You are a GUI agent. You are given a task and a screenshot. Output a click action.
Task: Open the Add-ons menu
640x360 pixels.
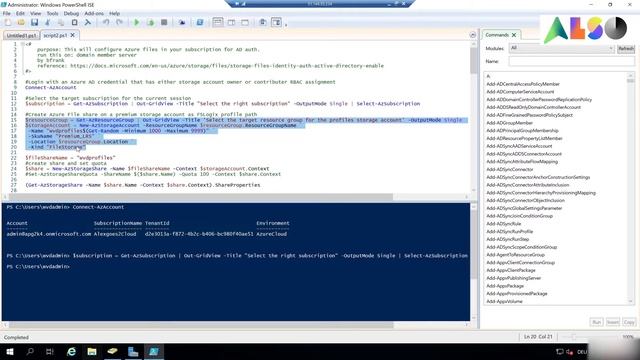tap(94, 13)
